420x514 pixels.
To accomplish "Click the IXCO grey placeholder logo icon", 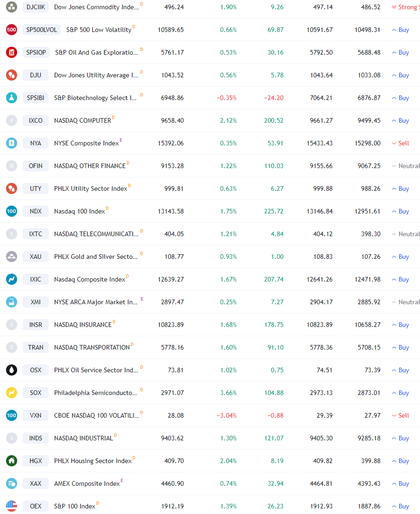I will click(12, 120).
